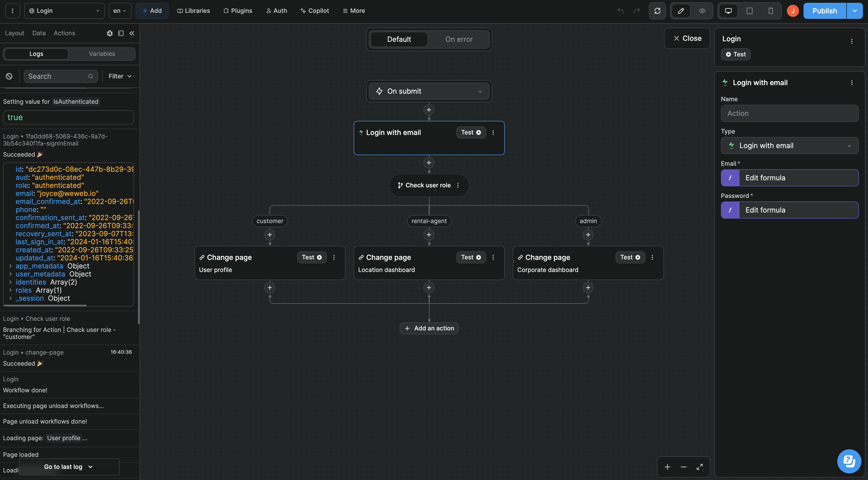Open the help bubble in the corner

click(x=849, y=461)
